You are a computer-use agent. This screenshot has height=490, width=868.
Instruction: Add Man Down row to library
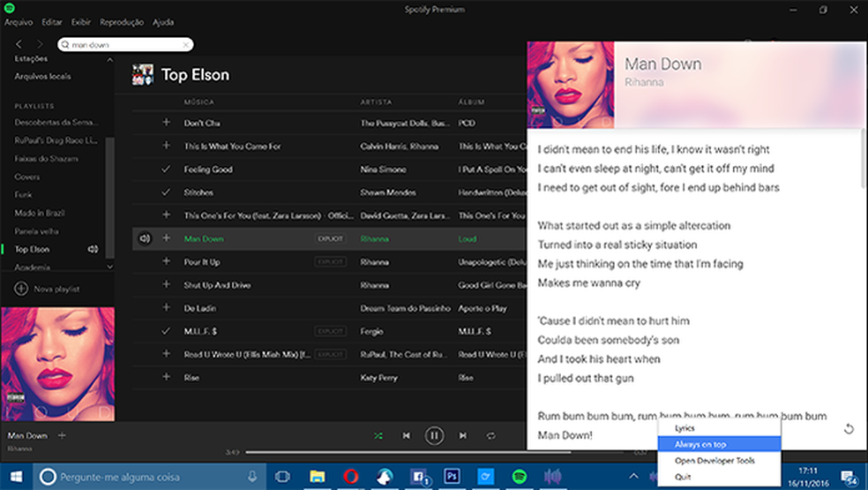[166, 237]
